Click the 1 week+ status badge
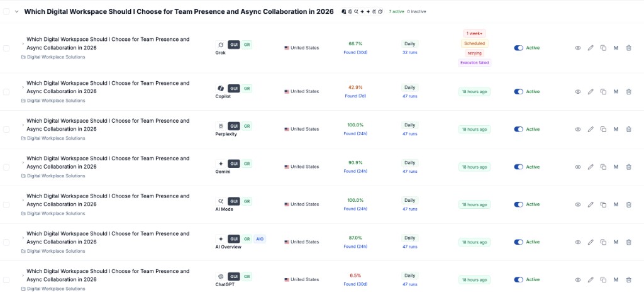Image resolution: width=644 pixels, height=295 pixels. 474,33
